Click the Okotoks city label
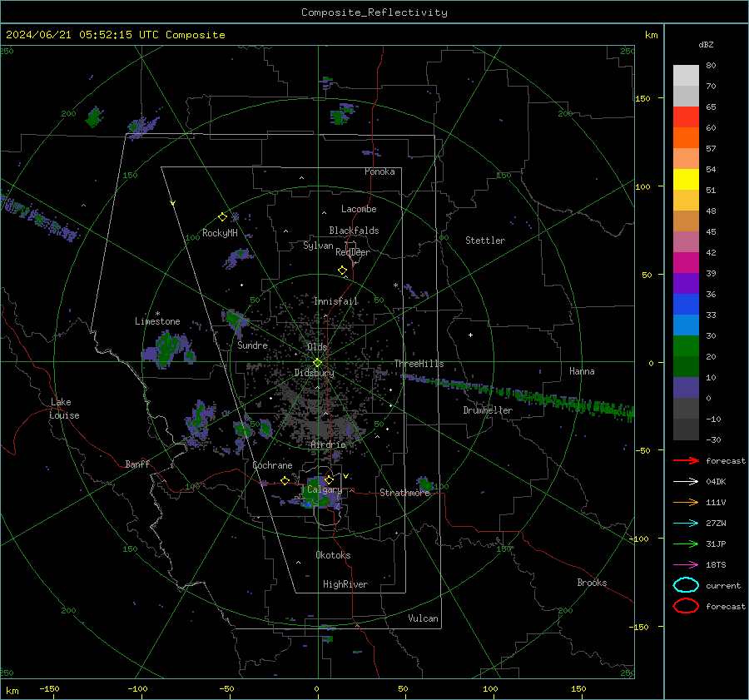Viewport: 749px width, 700px height. click(x=333, y=555)
